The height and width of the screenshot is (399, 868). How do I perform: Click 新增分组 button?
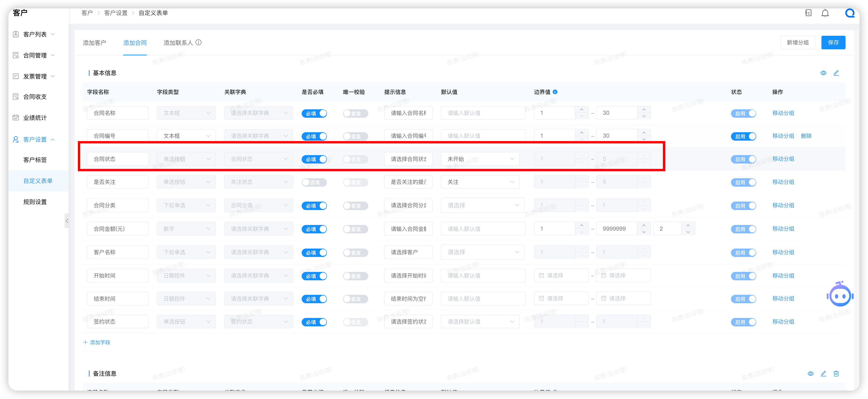[798, 43]
